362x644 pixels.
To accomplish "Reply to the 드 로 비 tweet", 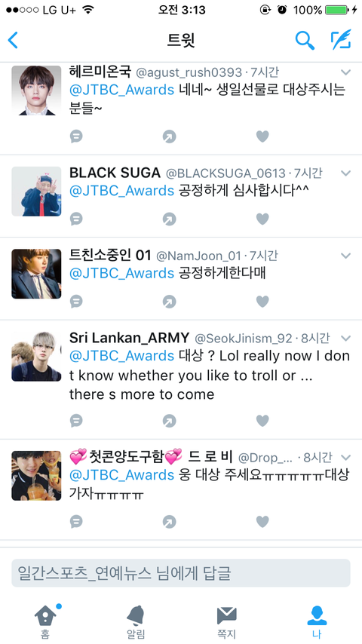I will click(76, 522).
